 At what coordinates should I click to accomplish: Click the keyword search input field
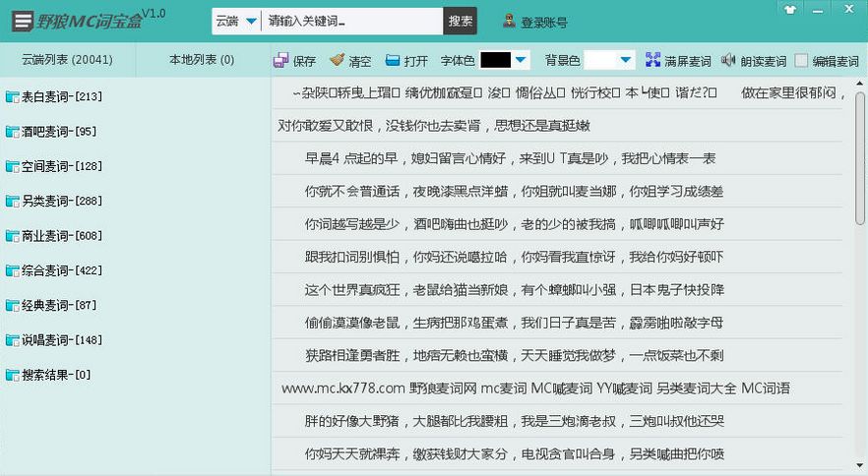coord(352,22)
